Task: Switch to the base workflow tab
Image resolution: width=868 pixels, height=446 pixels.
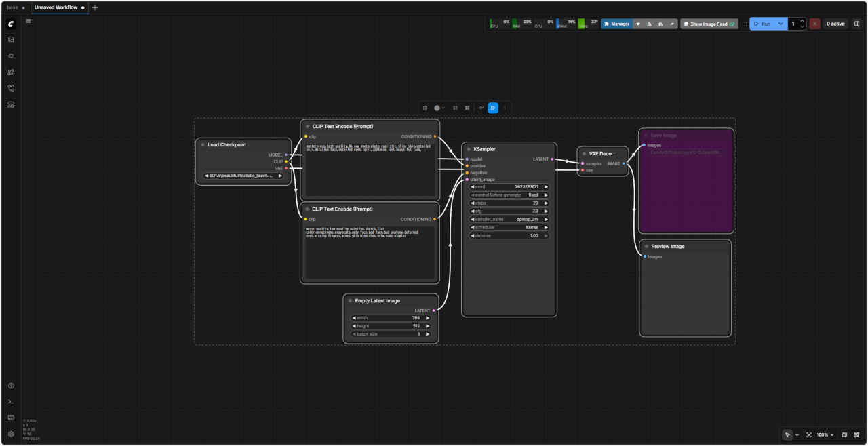Action: (13, 7)
